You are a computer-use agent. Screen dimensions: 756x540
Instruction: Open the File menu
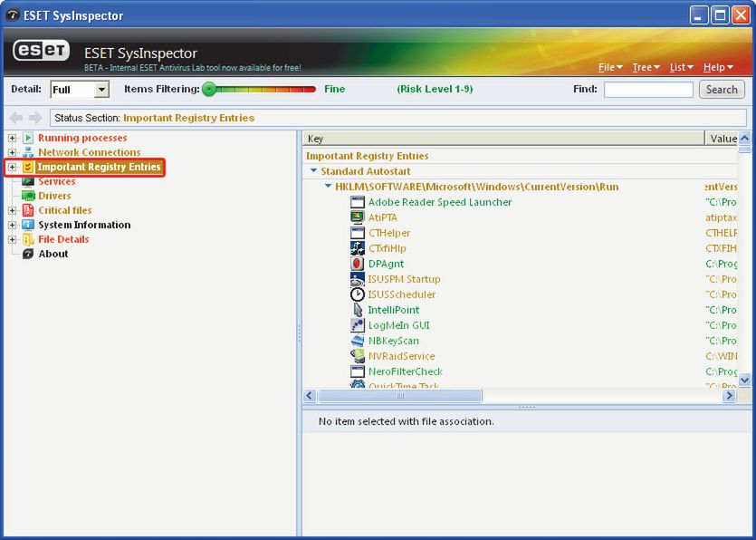tap(610, 68)
